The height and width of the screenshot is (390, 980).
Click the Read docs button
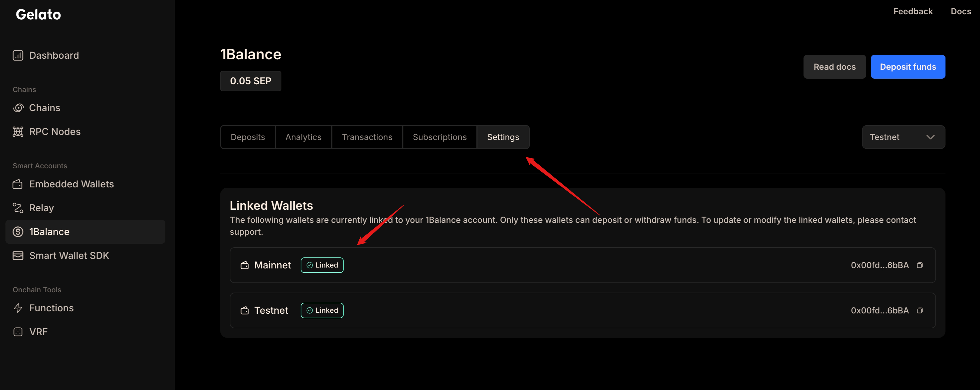point(834,67)
